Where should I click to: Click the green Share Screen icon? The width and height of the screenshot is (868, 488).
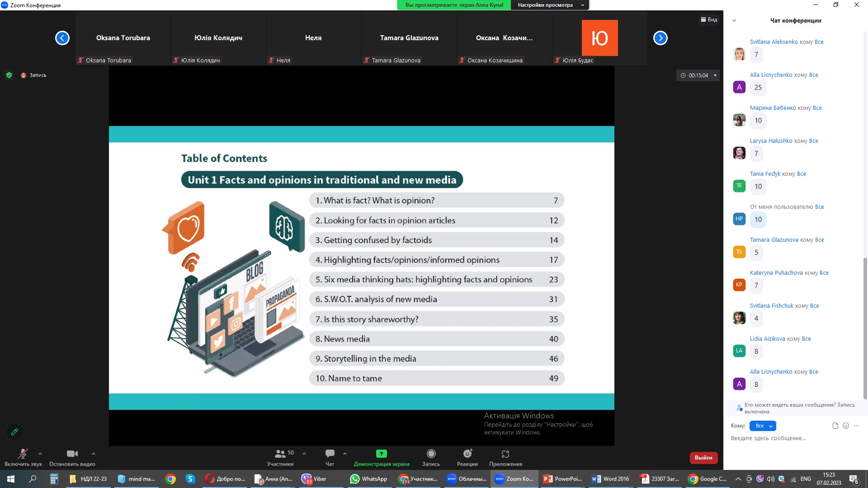pyautogui.click(x=381, y=454)
